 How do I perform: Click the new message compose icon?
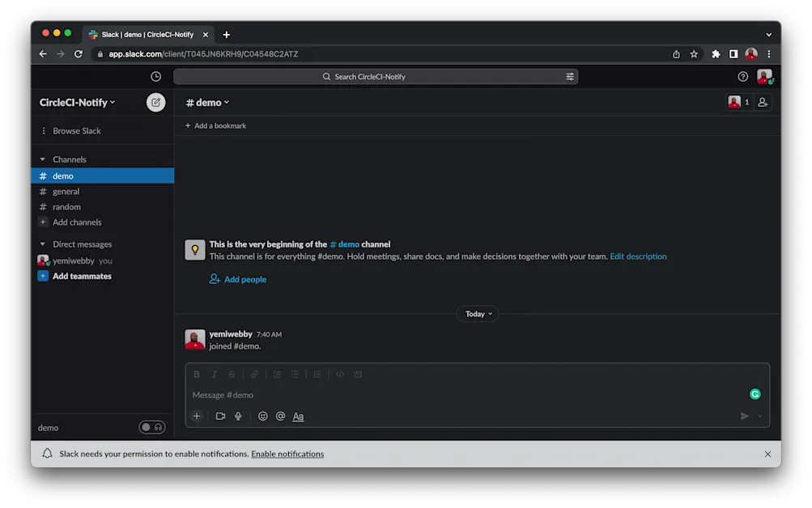click(155, 102)
